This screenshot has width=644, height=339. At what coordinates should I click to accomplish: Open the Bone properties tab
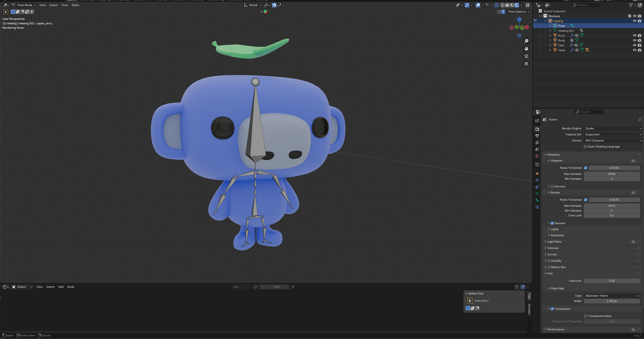click(537, 200)
